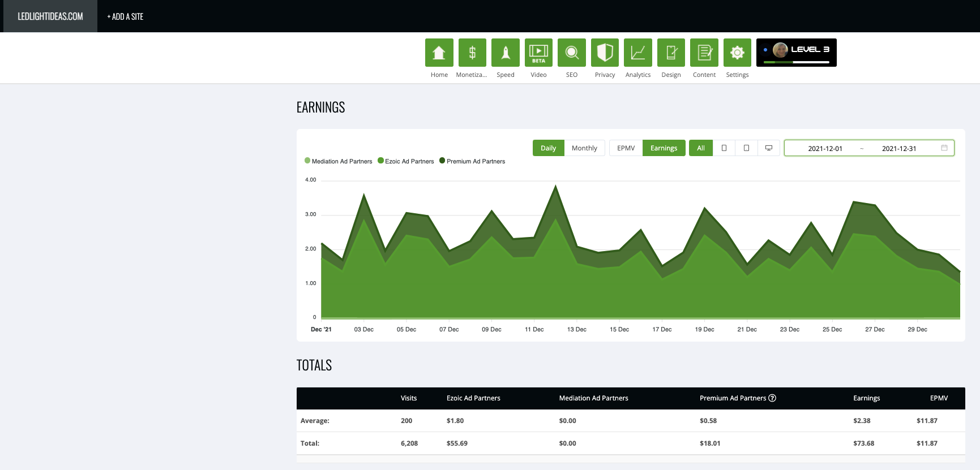Click the Level 3 progress bar
Screen dimensions: 980x470
pos(796,62)
